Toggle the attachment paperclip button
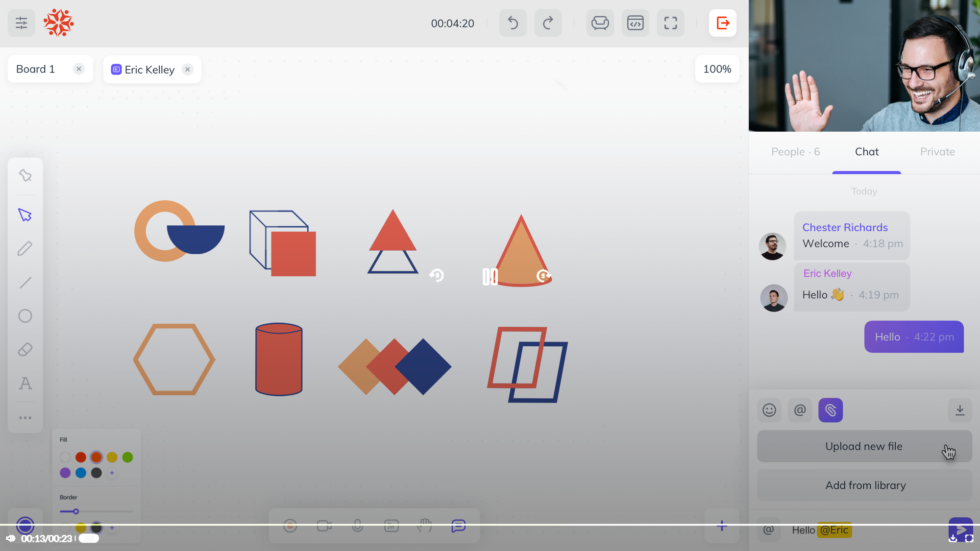 [830, 410]
